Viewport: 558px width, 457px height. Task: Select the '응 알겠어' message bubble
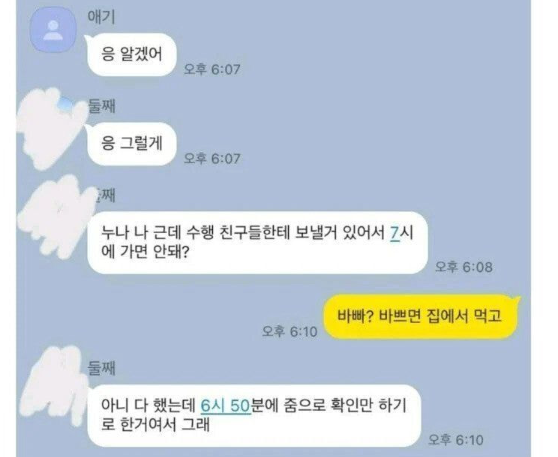pyautogui.click(x=132, y=54)
